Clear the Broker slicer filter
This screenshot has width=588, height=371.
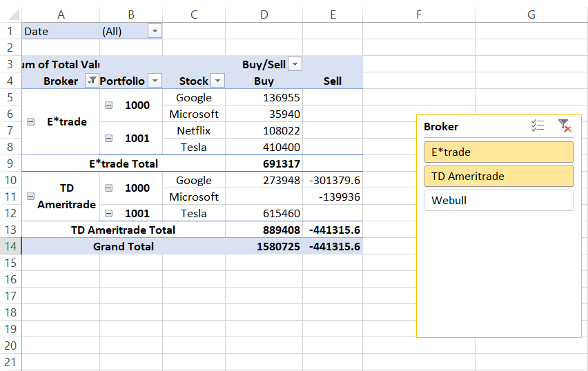coord(564,126)
